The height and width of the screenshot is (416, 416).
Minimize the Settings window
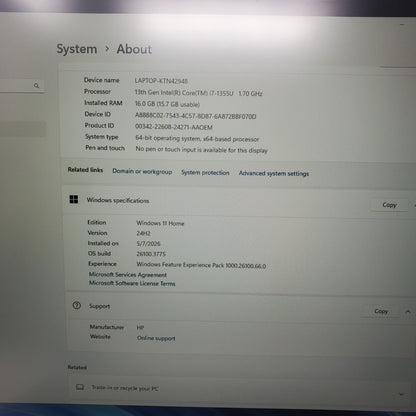coord(402,24)
